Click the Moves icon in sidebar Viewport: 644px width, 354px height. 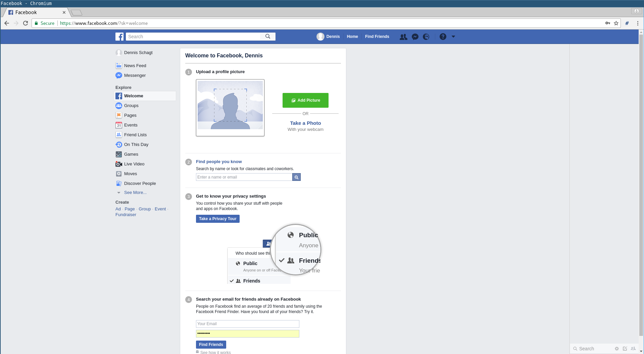pos(119,174)
